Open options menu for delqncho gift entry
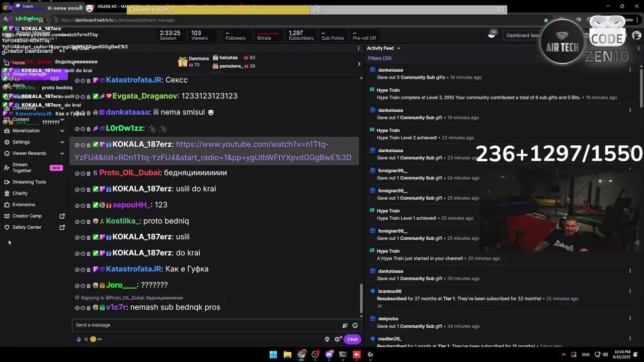 [x=630, y=318]
